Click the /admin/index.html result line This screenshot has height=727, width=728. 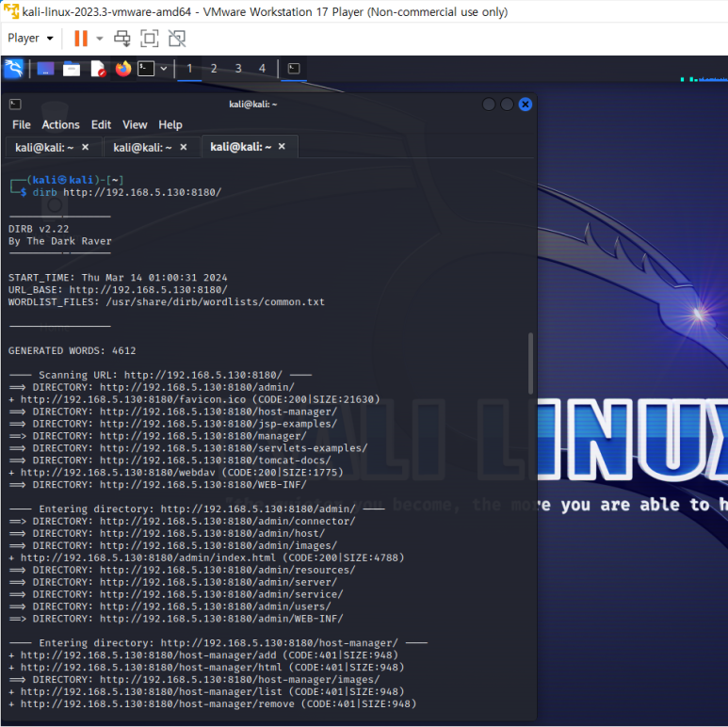[x=206, y=557]
